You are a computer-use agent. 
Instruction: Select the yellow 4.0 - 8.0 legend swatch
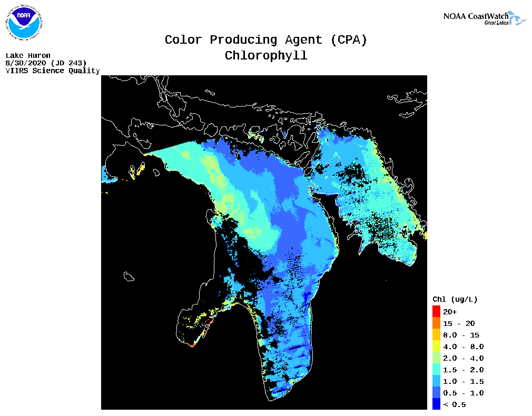tap(436, 346)
